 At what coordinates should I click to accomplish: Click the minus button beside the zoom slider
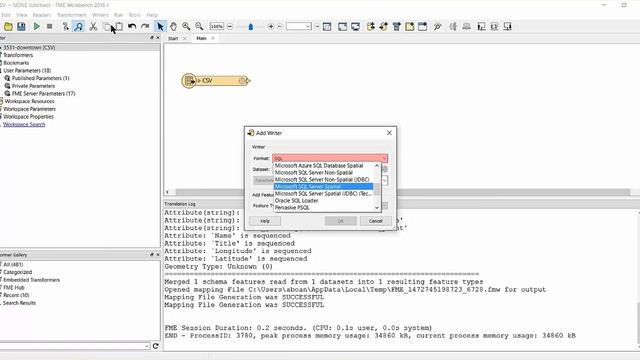pyautogui.click(x=230, y=27)
